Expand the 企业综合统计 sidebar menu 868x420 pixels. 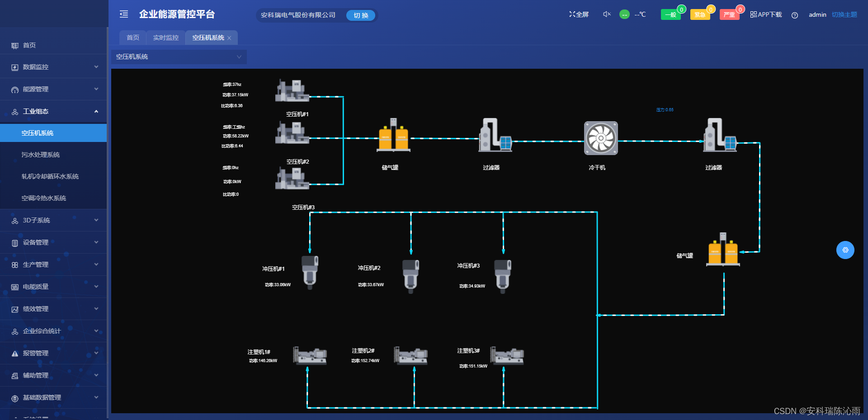pyautogui.click(x=53, y=331)
